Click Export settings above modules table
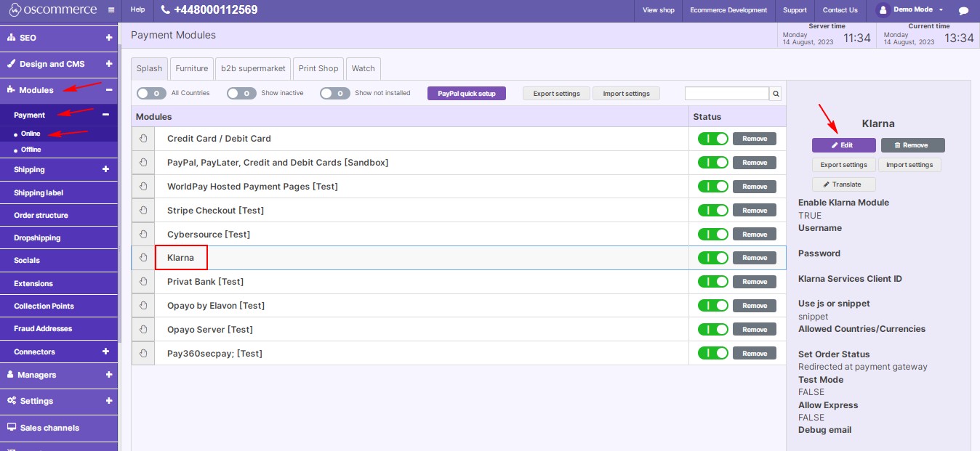 click(557, 94)
